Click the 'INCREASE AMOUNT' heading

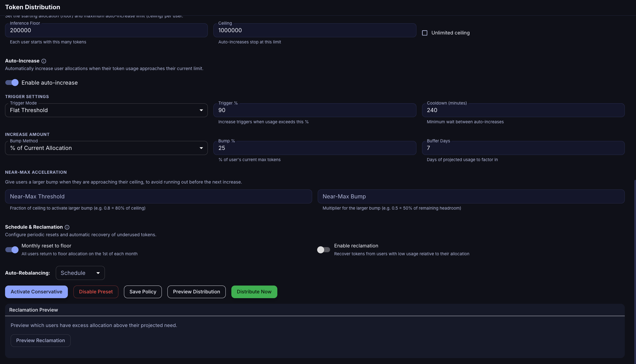(x=27, y=135)
